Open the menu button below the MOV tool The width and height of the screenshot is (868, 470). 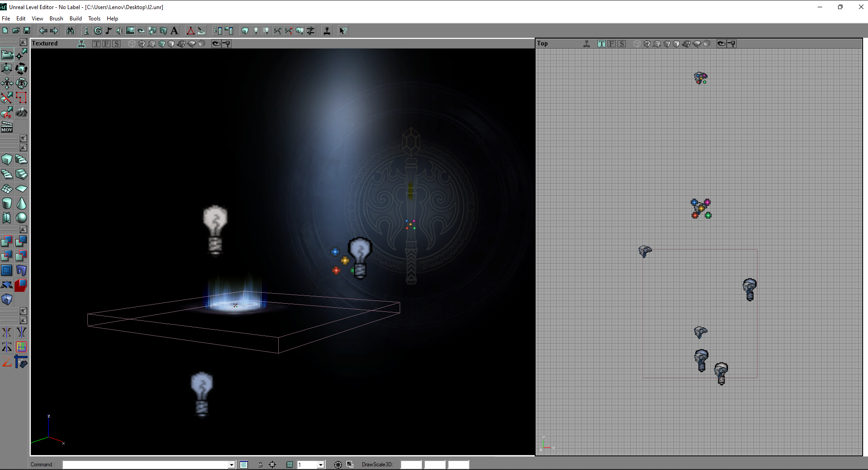pyautogui.click(x=23, y=138)
